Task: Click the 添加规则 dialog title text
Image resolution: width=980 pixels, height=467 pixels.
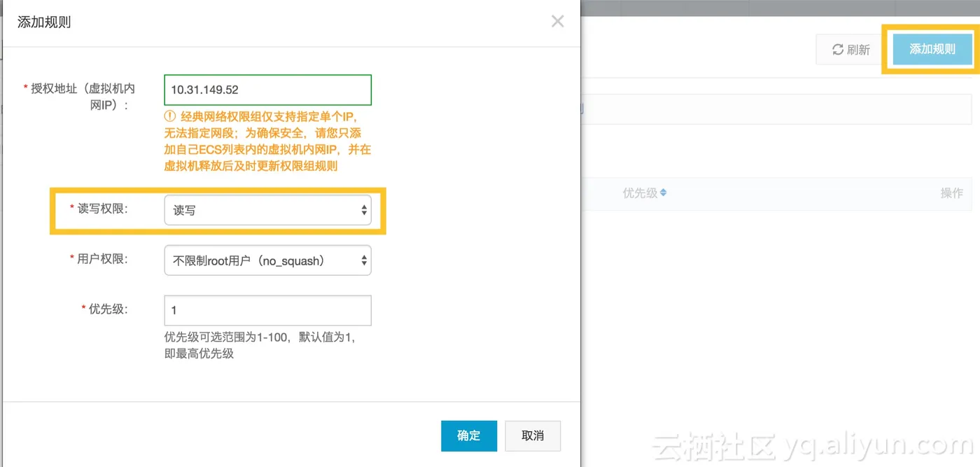Action: point(44,22)
